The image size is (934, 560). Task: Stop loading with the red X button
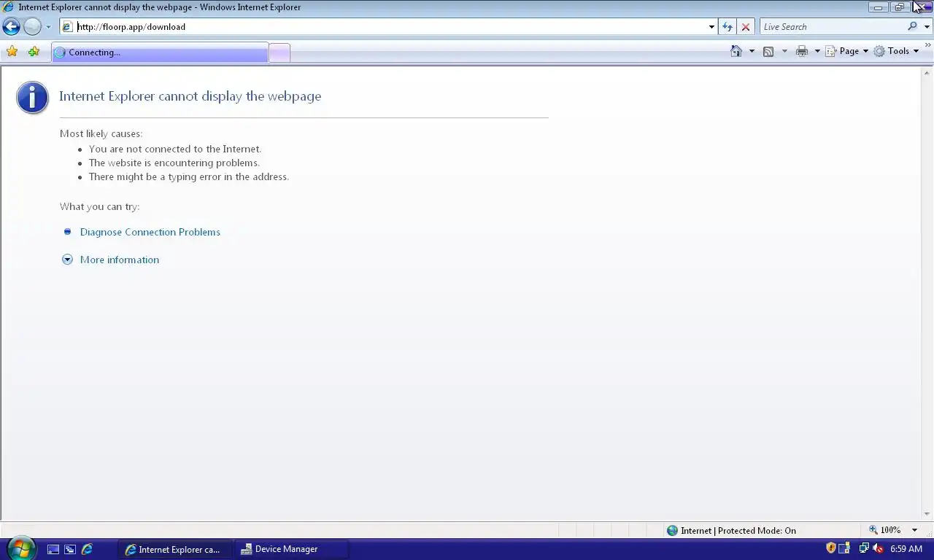745,27
